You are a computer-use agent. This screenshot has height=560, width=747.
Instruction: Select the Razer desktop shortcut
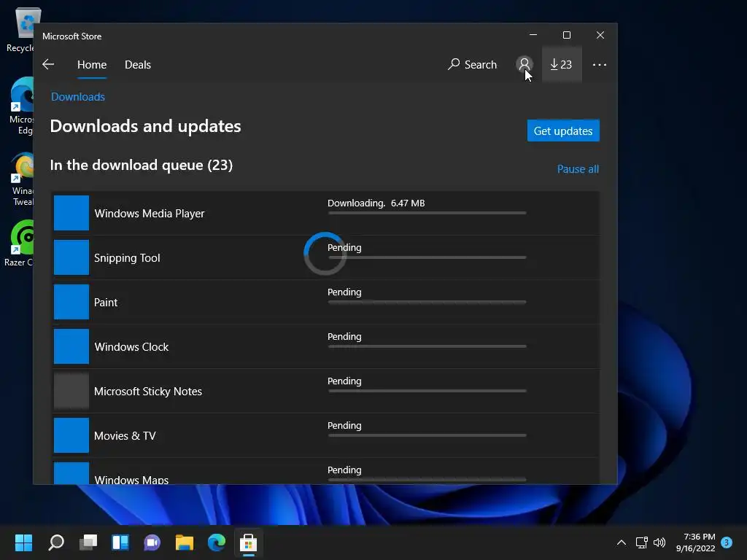tap(20, 243)
